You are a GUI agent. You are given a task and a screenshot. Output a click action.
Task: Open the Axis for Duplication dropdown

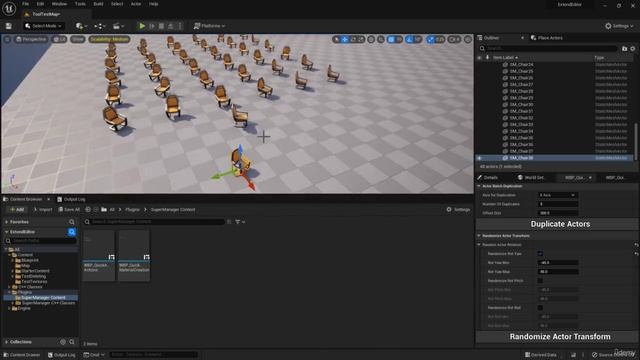558,195
